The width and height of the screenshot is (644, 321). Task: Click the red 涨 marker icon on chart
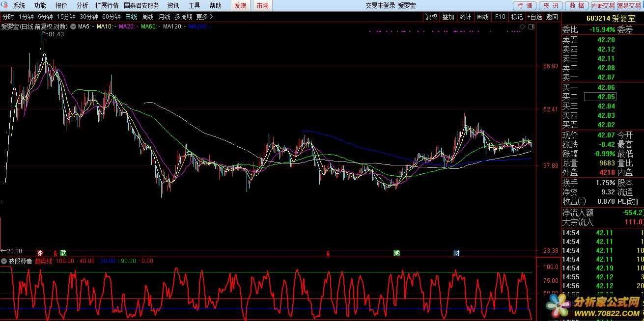click(40, 253)
